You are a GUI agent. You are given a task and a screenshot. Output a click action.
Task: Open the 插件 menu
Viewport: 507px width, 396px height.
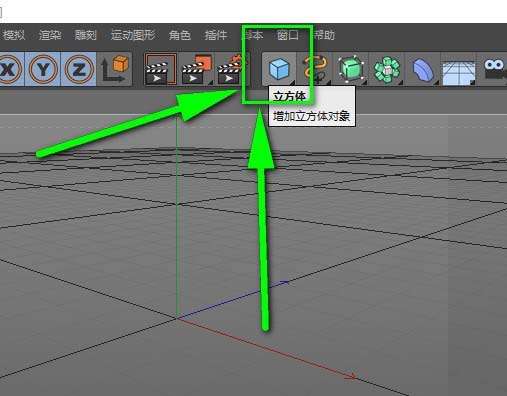click(x=216, y=35)
